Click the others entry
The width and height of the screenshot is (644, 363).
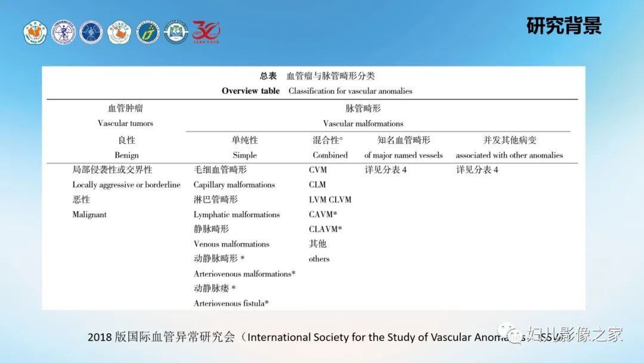tap(319, 259)
